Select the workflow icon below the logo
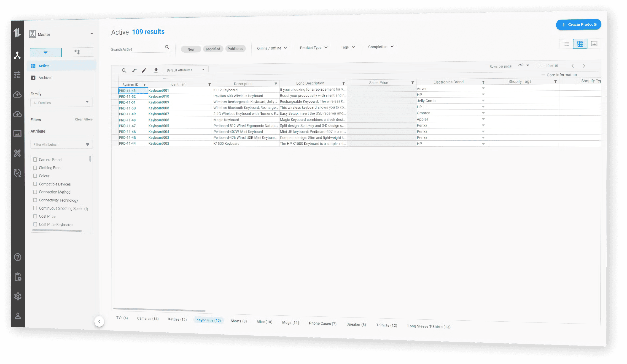The height and width of the screenshot is (364, 627). (x=17, y=55)
